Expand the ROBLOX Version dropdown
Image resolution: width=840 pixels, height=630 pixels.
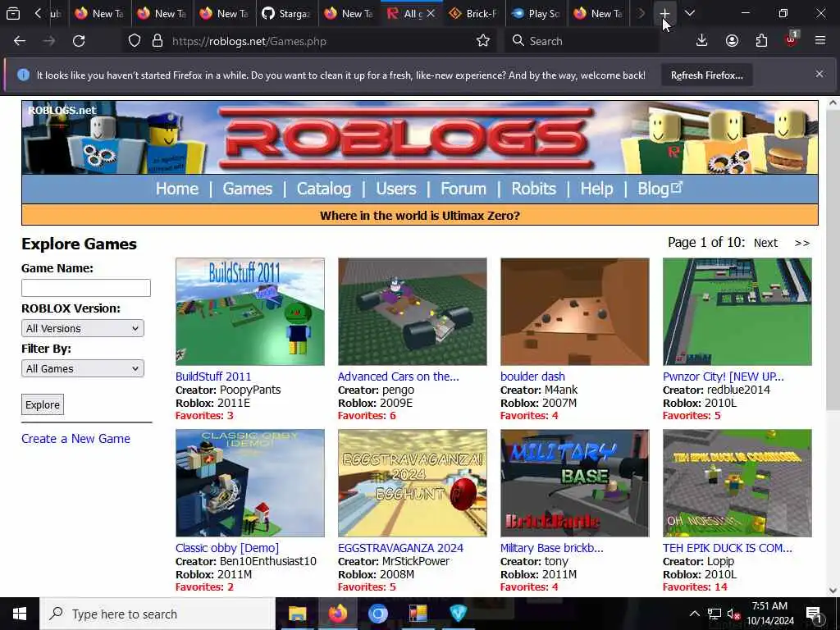click(x=83, y=328)
